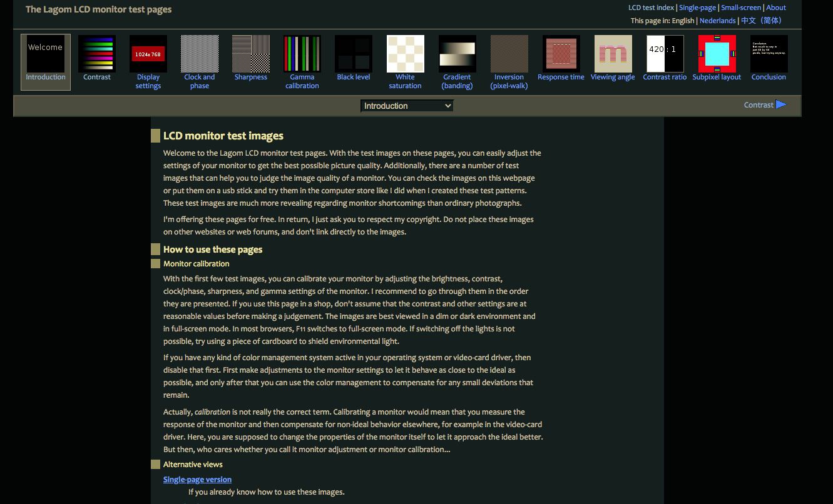833x504 pixels.
Task: Open the Gamma calibration striped icon
Action: click(x=302, y=54)
